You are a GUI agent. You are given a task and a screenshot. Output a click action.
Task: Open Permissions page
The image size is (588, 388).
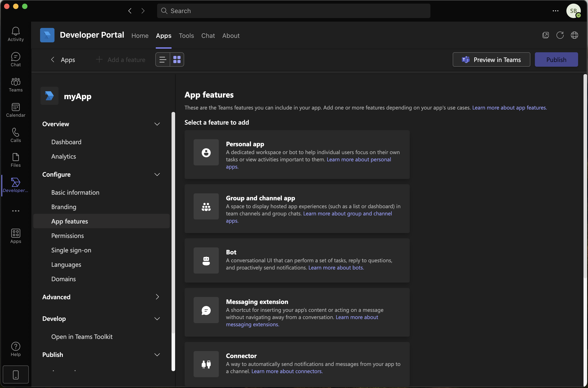[68, 236]
